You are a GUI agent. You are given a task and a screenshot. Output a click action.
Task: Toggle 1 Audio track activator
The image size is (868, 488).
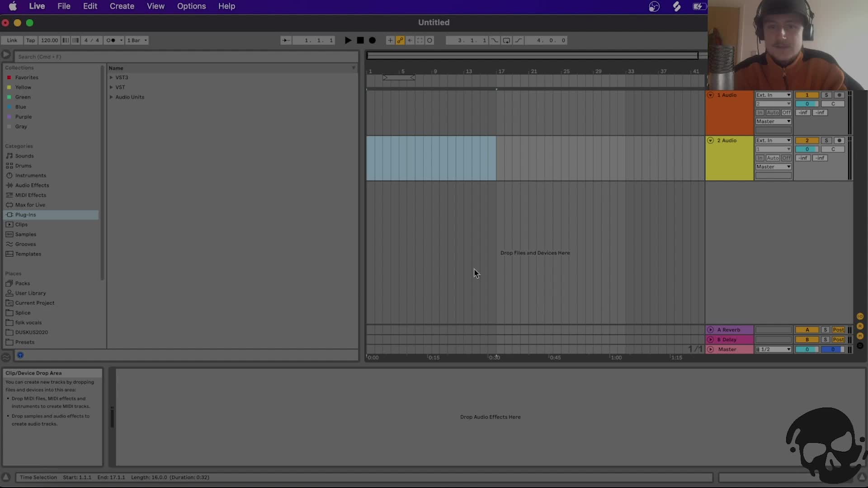pos(807,95)
